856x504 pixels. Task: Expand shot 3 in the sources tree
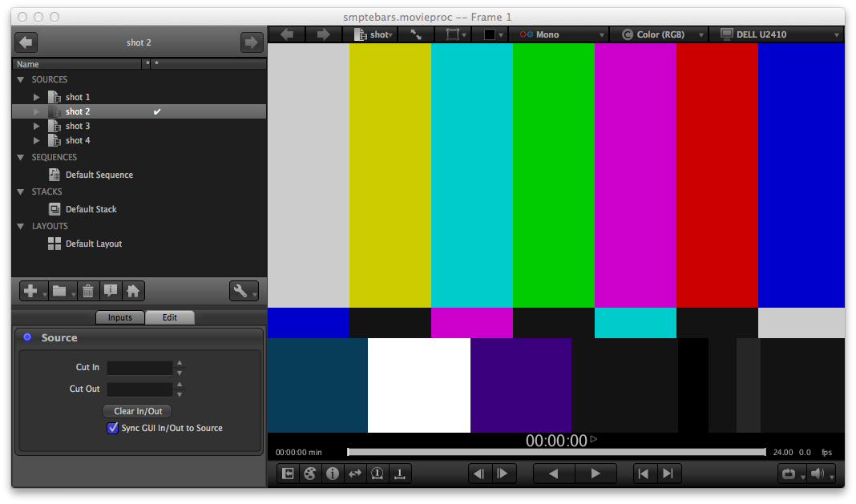tap(37, 126)
